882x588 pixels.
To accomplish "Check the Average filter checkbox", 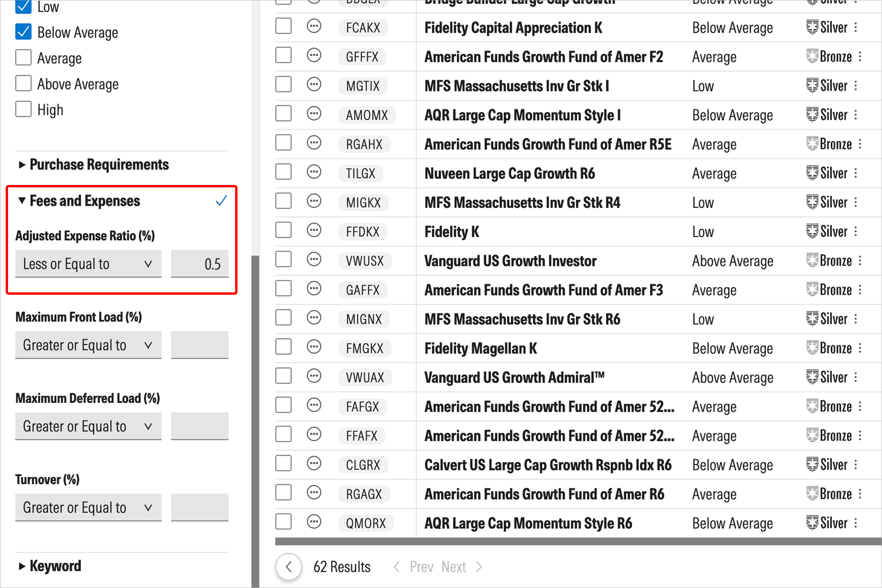I will tap(23, 58).
